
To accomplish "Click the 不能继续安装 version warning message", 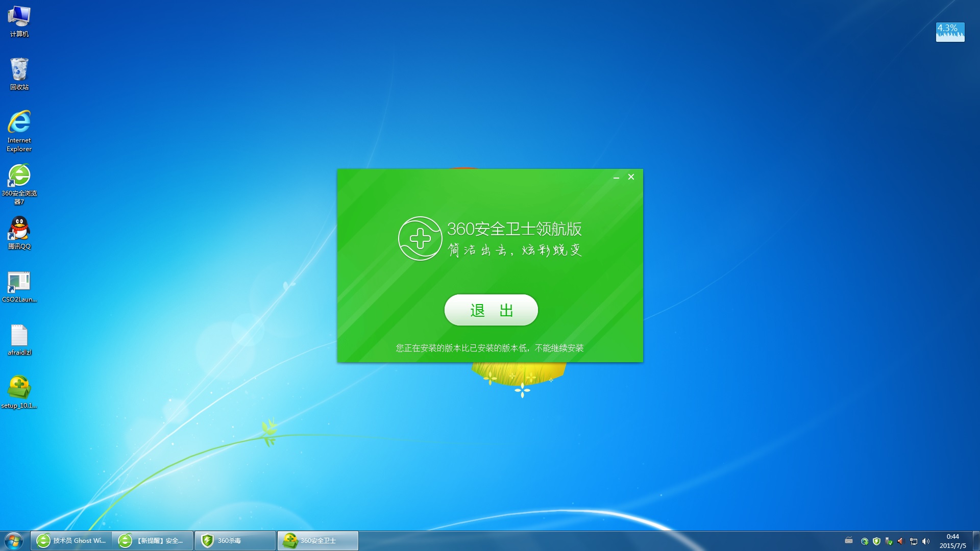I will 490,348.
